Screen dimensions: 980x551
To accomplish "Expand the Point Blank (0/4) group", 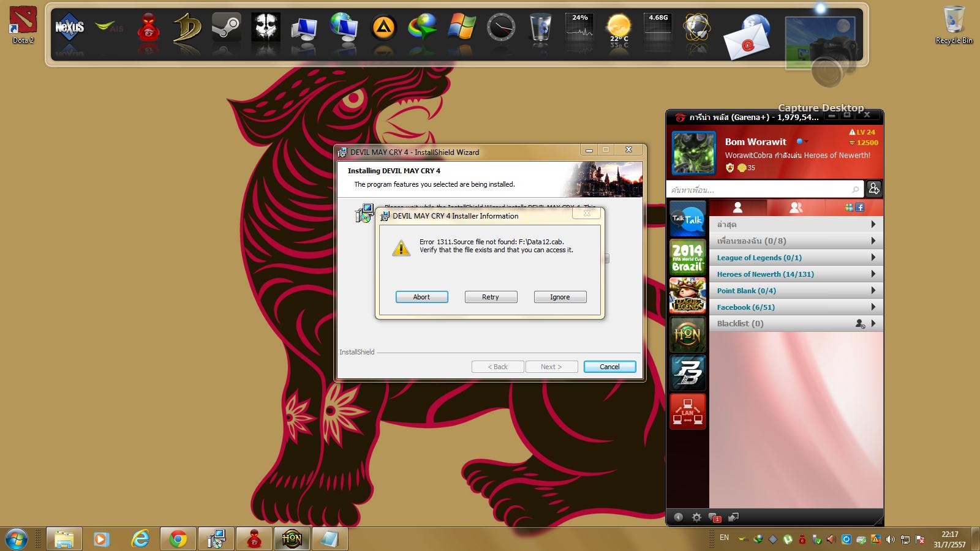I will tap(796, 291).
